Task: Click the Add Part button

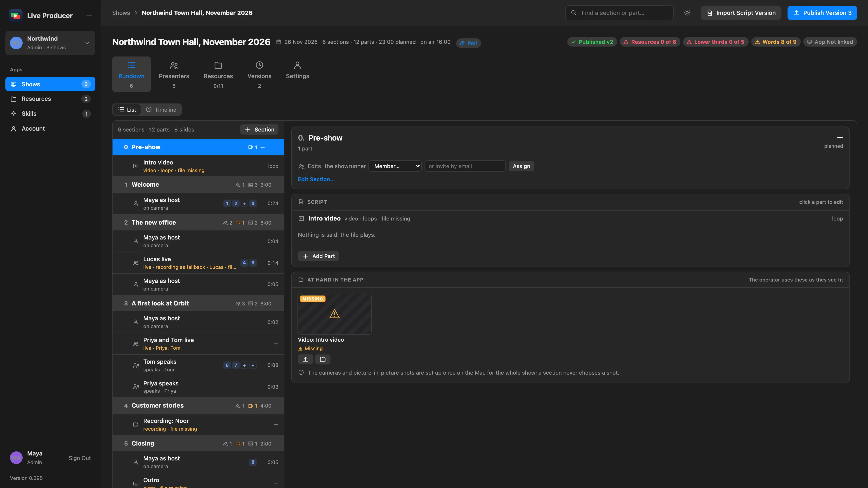Action: point(318,256)
